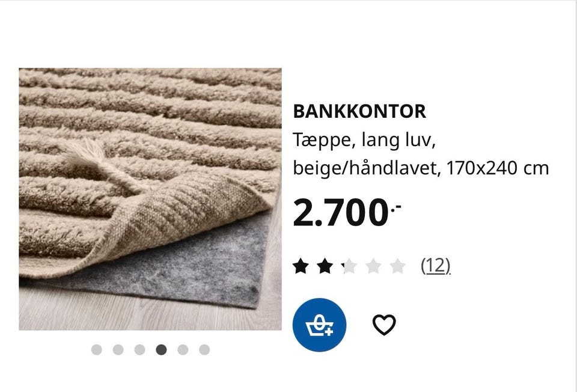Click the Tæppe, lang luv description text

click(364, 140)
